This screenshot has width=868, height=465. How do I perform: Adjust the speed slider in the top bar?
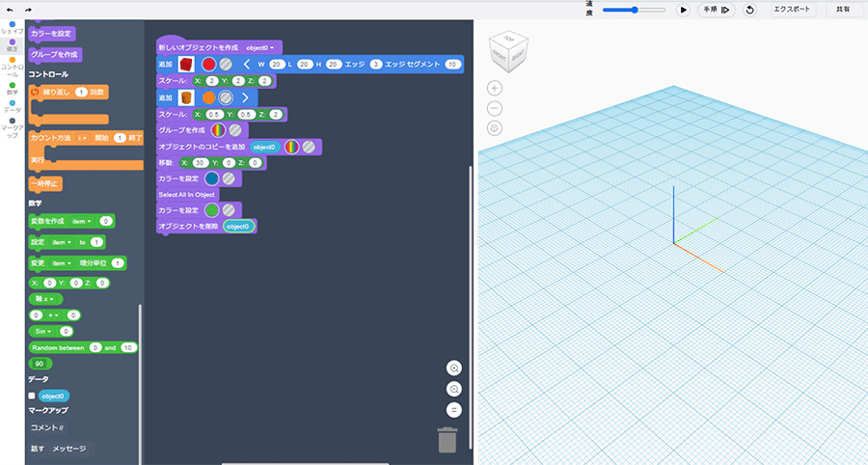[634, 10]
